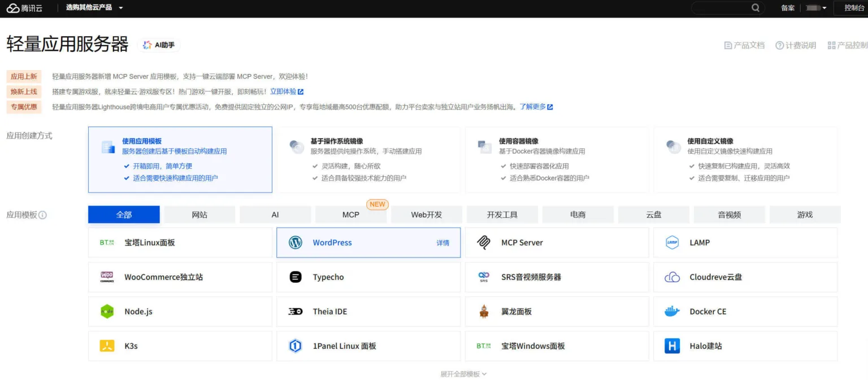Switch to the 电商 template tab
The image size is (868, 380).
tap(578, 215)
